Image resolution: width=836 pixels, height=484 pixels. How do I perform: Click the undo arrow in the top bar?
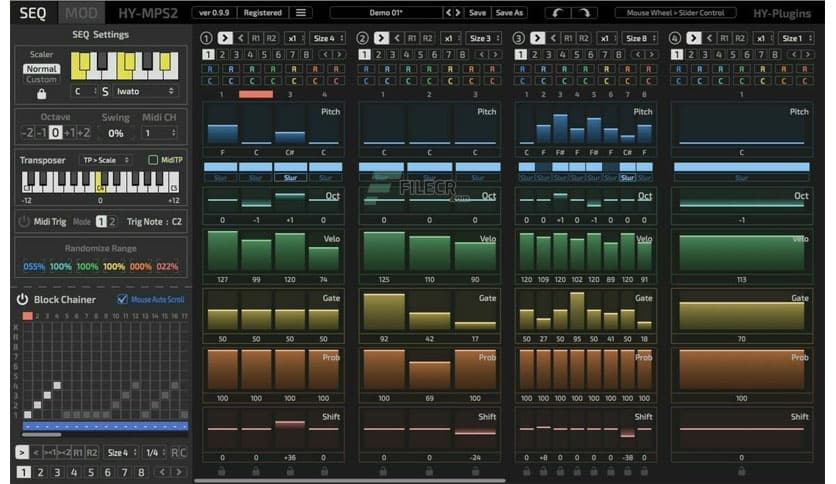[x=557, y=12]
